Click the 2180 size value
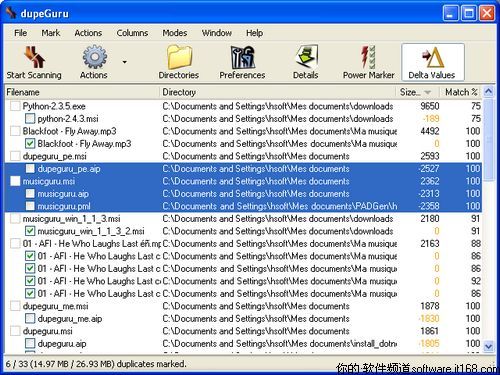 tap(430, 219)
